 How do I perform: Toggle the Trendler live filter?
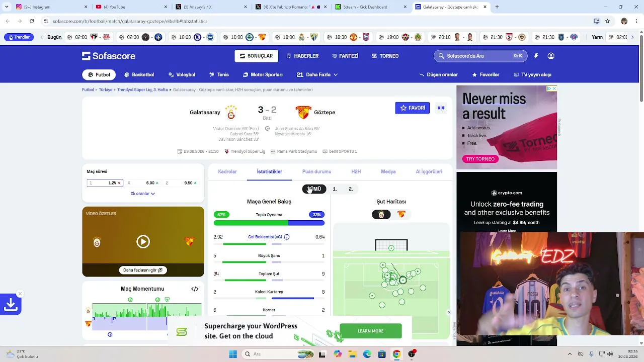click(x=19, y=37)
